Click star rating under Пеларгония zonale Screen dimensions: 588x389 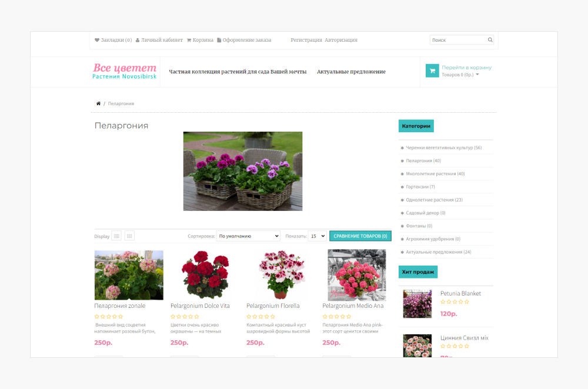109,317
